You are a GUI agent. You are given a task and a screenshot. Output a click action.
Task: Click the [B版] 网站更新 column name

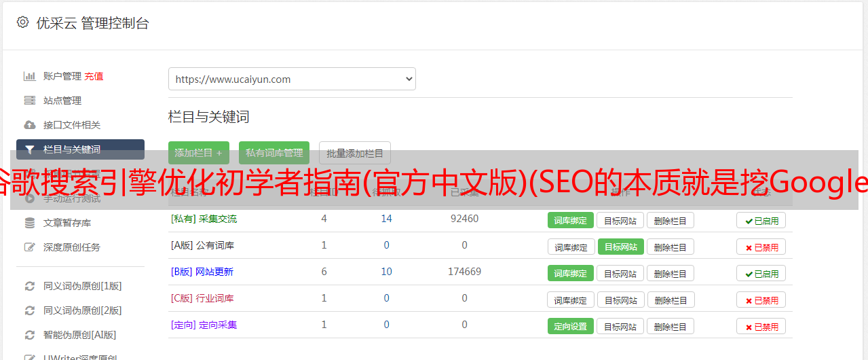pyautogui.click(x=202, y=272)
